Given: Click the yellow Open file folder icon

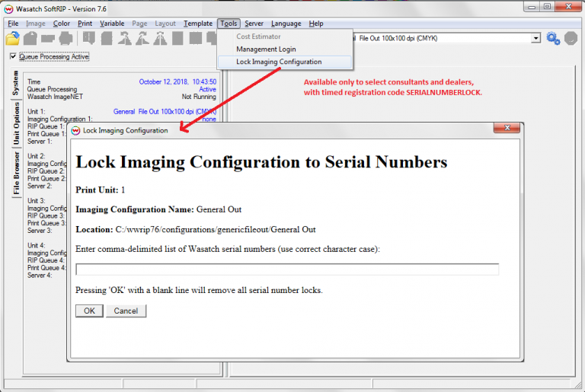Looking at the screenshot, I should 13,38.
